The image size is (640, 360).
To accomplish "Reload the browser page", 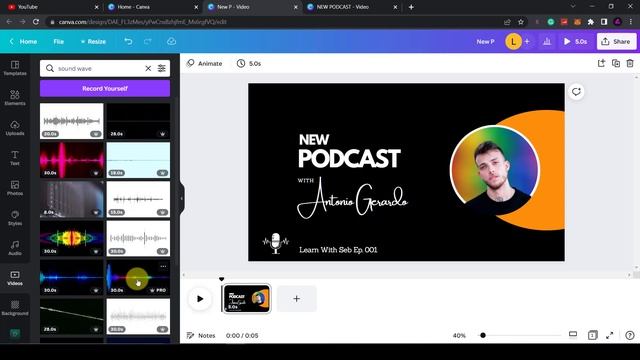I will 36,22.
